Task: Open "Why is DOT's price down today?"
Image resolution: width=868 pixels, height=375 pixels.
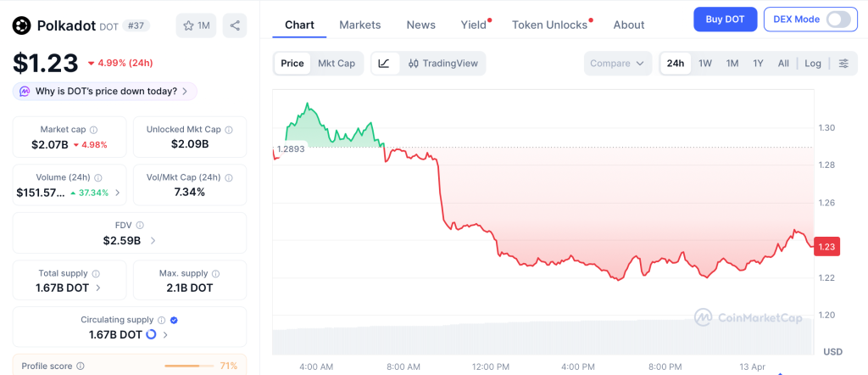Action: (105, 91)
